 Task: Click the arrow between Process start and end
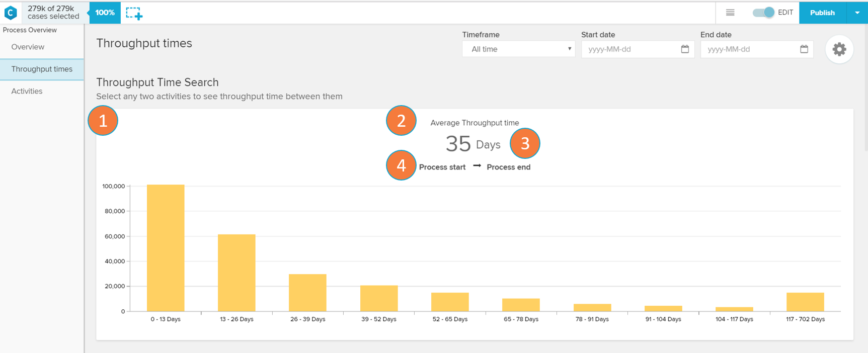[477, 166]
